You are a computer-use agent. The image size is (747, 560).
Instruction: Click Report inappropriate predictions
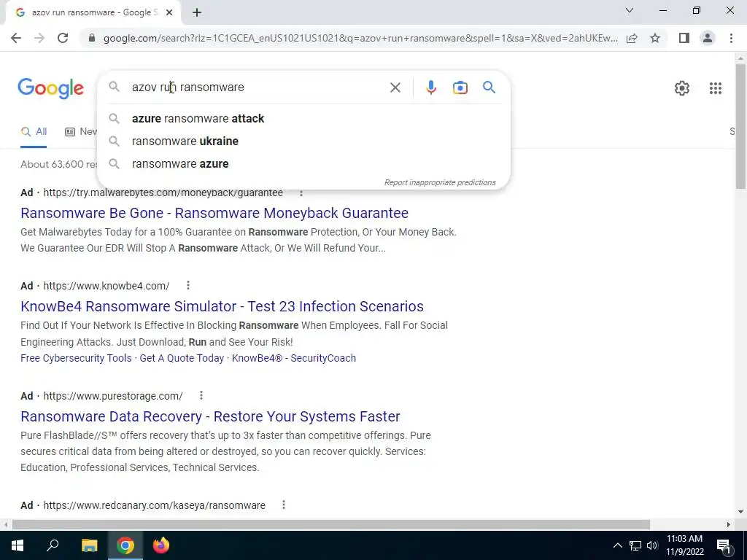(x=440, y=182)
